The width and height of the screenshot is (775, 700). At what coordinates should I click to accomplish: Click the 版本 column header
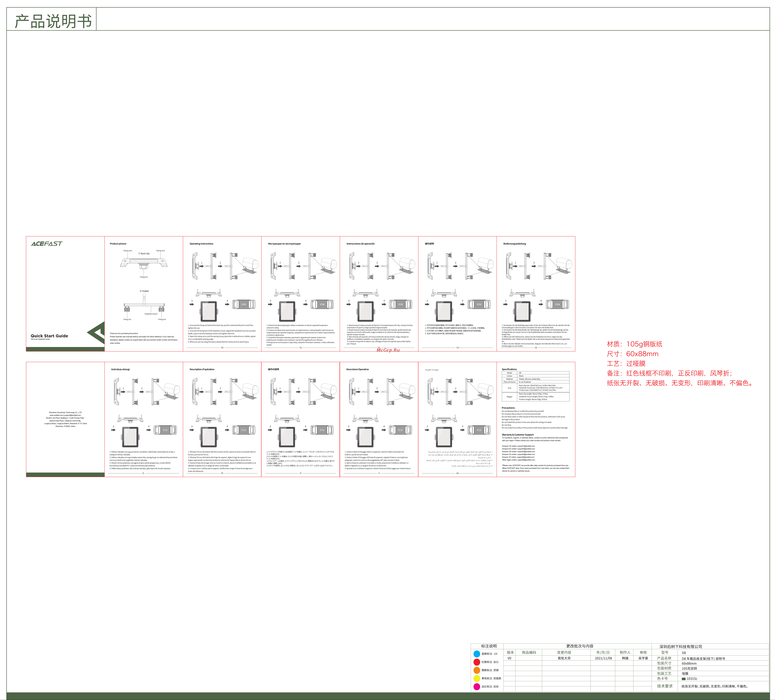[x=510, y=652]
